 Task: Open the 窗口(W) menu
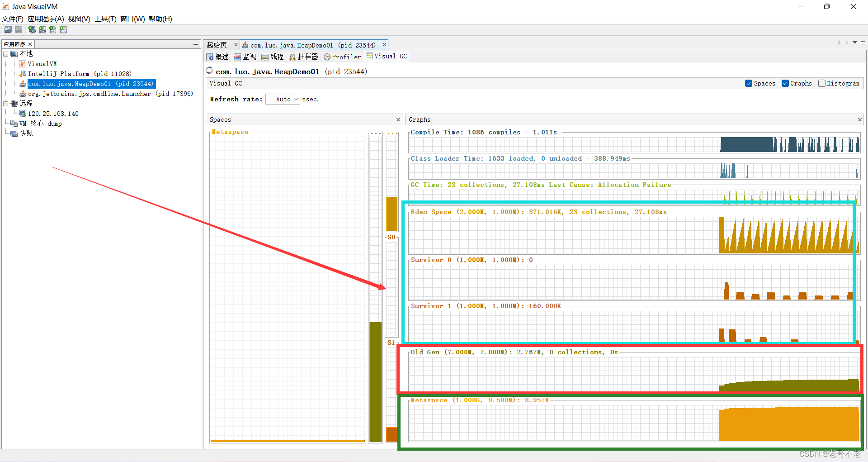point(132,19)
